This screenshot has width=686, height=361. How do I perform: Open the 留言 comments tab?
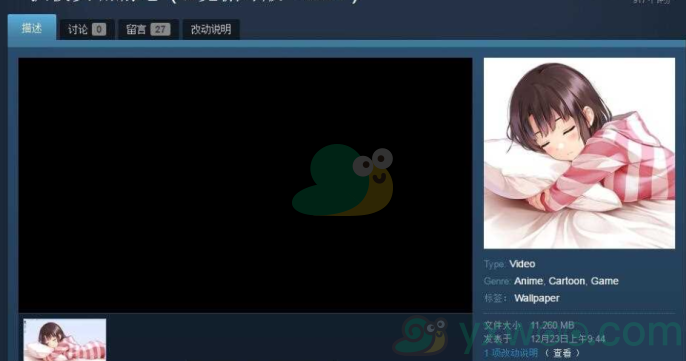click(x=148, y=29)
